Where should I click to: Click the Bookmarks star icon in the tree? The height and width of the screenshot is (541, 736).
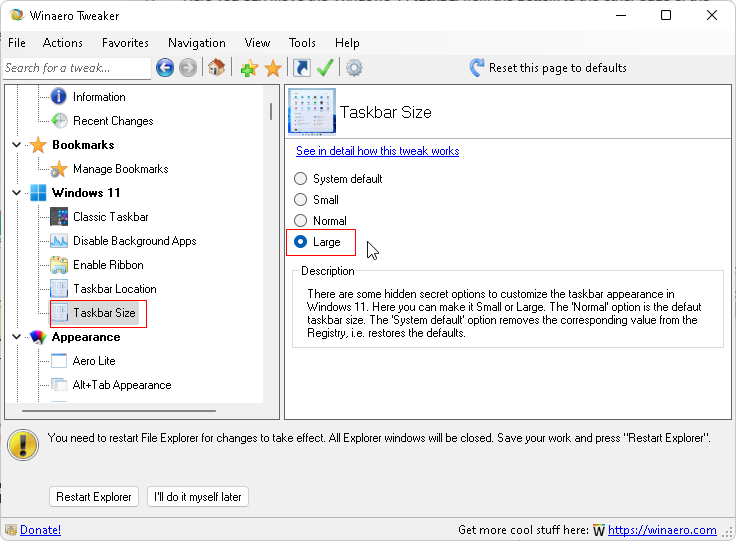click(x=38, y=145)
